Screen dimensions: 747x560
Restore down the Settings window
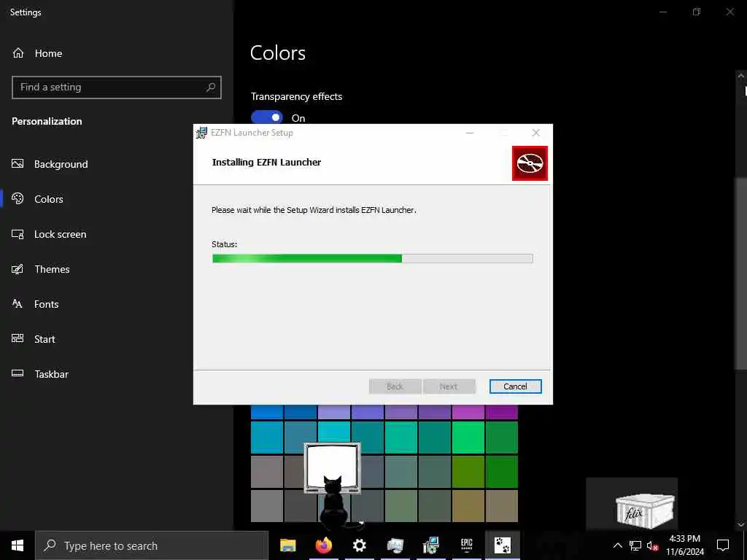[697, 12]
